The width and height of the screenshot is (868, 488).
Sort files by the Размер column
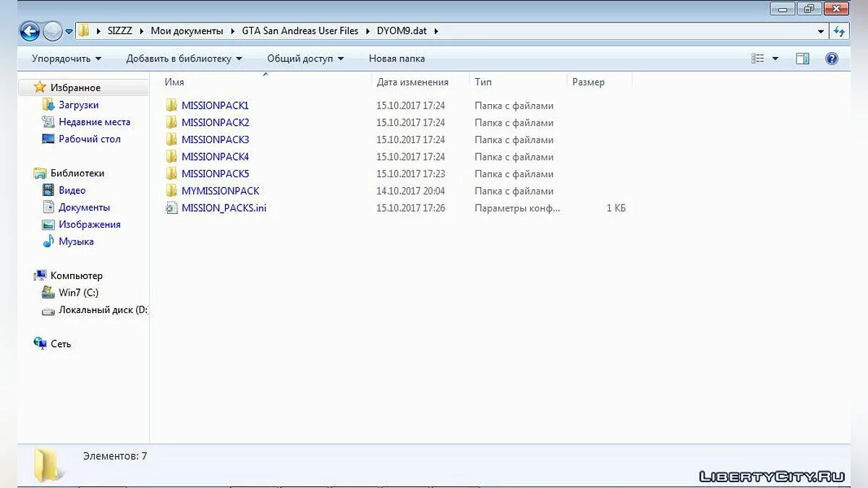click(x=588, y=82)
